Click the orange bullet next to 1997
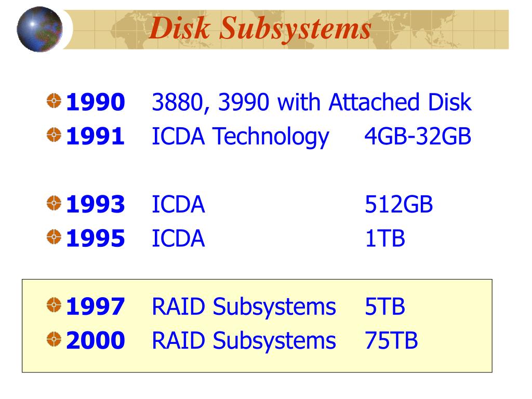 [54, 304]
